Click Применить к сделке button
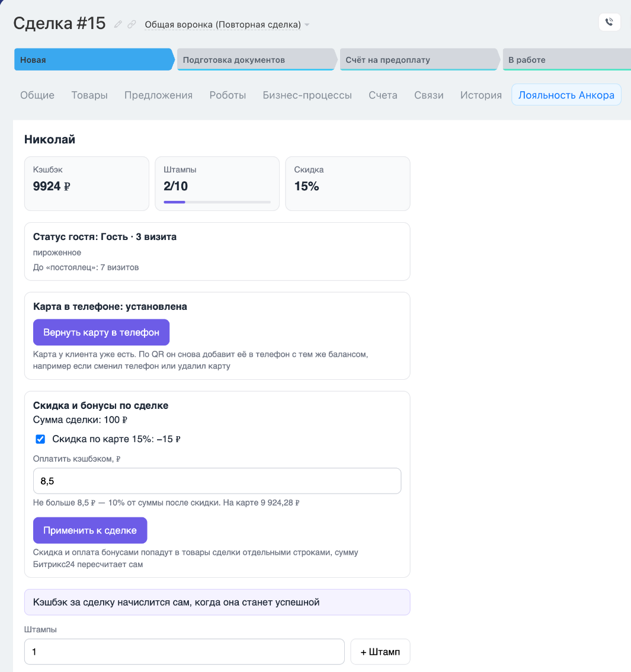Image resolution: width=631 pixels, height=672 pixels. click(x=90, y=530)
